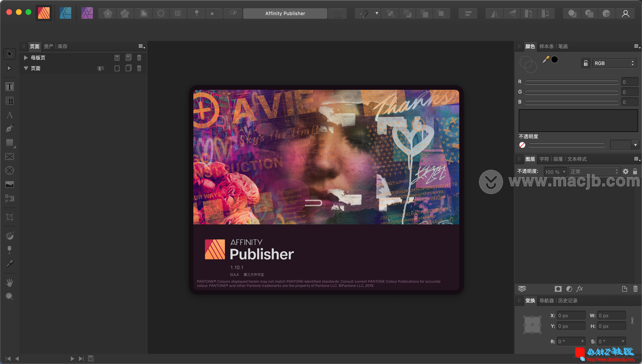Select the Node tool
Screen dimensions: 642x364
click(x=9, y=68)
